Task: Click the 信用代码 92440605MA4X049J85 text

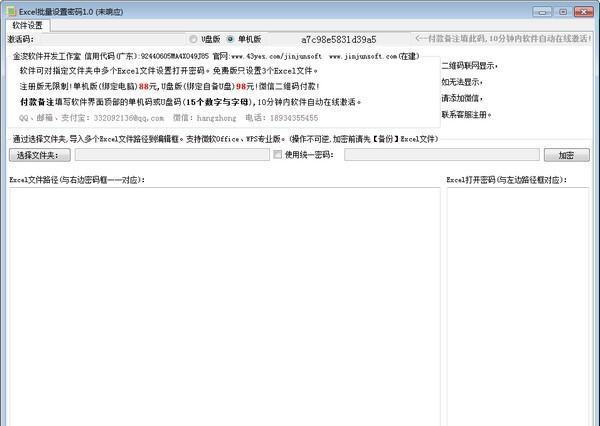Action: 147,56
